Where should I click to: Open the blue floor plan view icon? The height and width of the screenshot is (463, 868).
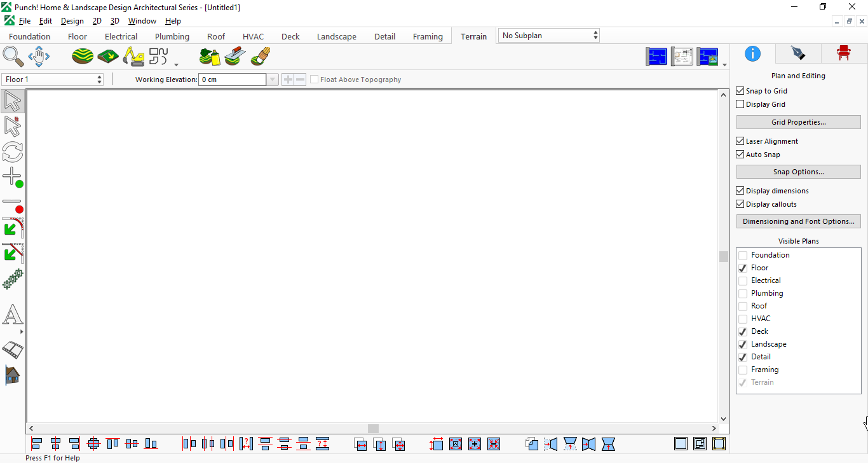point(656,57)
